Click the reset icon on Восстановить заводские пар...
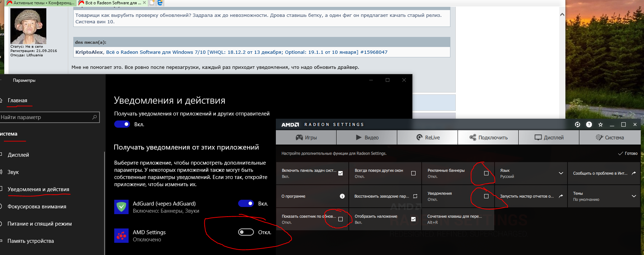 point(415,196)
